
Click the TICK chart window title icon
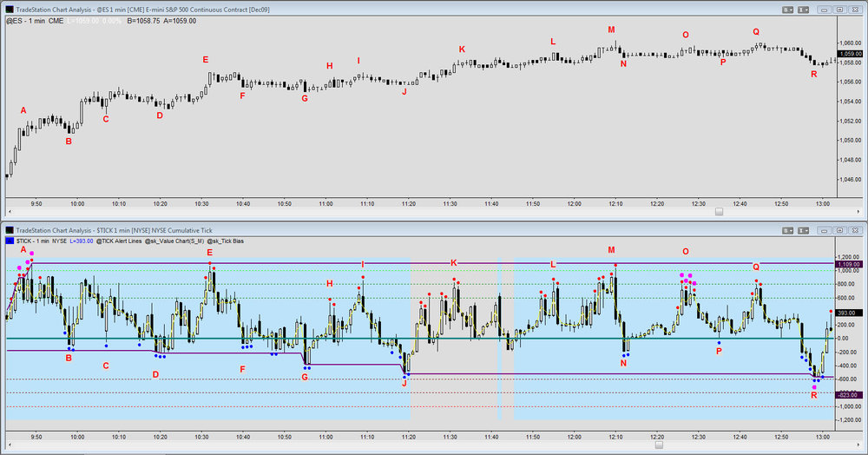[10, 230]
